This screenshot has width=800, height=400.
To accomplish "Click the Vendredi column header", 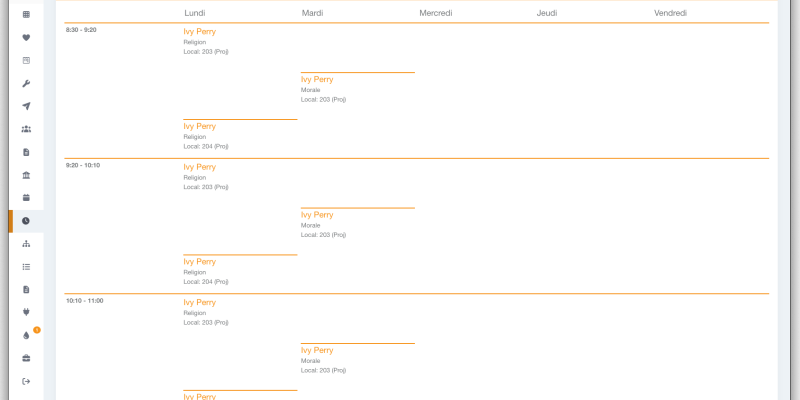I will click(x=670, y=13).
